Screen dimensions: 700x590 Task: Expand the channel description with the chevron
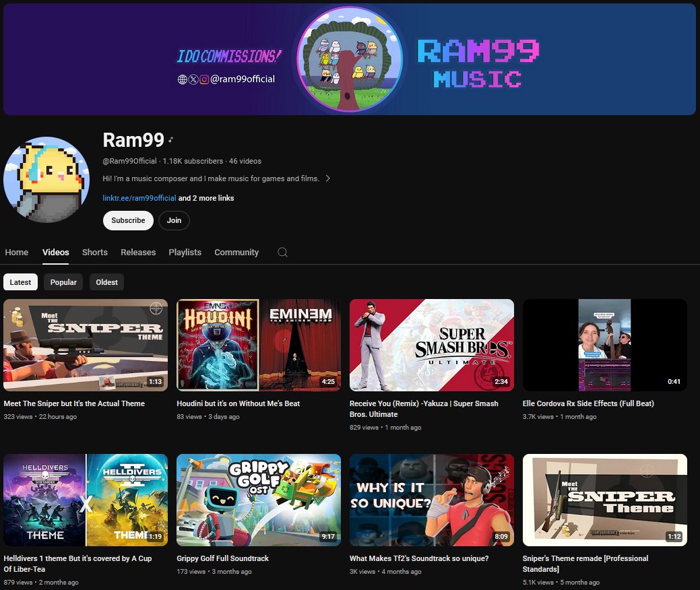pyautogui.click(x=327, y=178)
